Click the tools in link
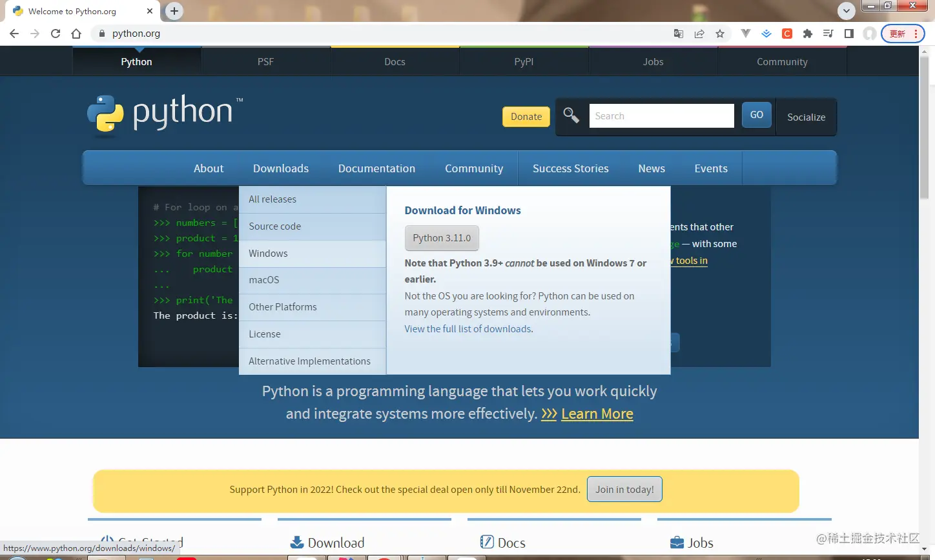 pyautogui.click(x=691, y=261)
